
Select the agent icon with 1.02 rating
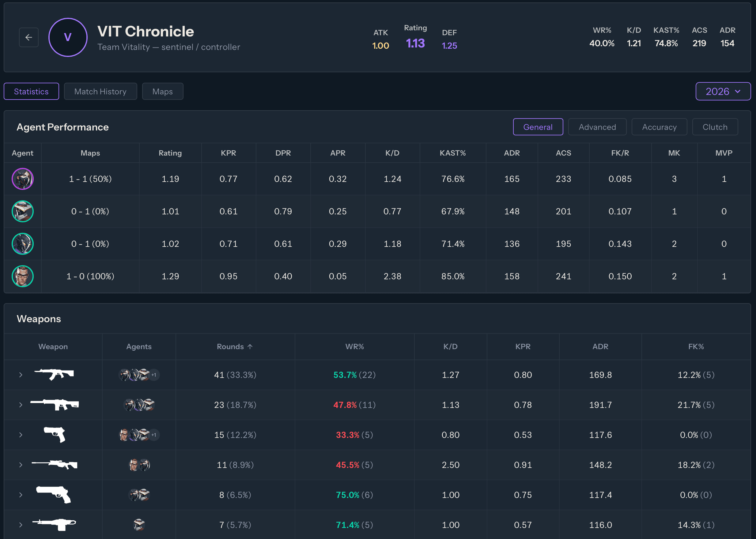click(x=23, y=244)
